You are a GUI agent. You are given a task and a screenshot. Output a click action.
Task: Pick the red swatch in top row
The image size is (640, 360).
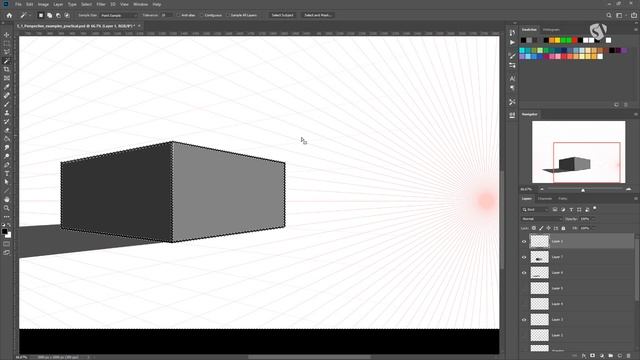click(x=575, y=40)
